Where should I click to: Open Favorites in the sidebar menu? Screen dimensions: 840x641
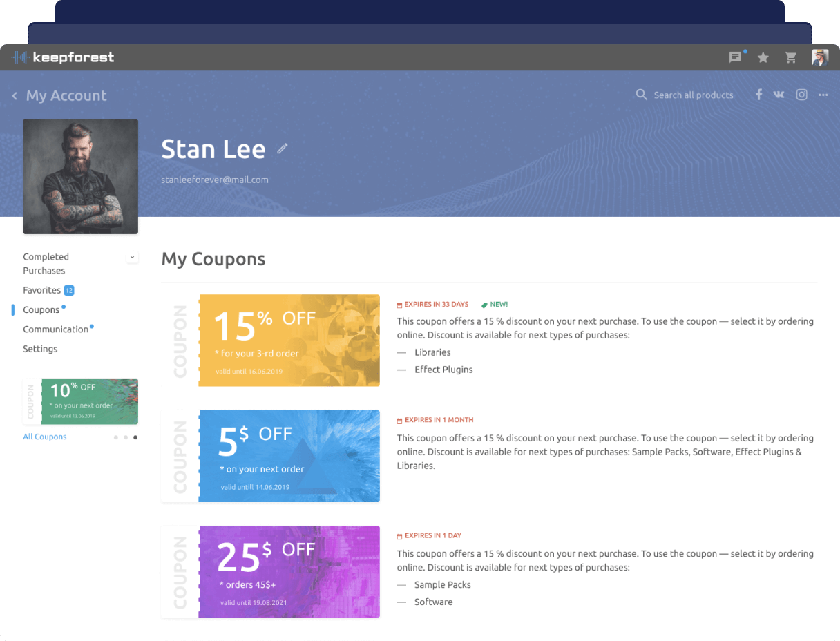point(42,290)
